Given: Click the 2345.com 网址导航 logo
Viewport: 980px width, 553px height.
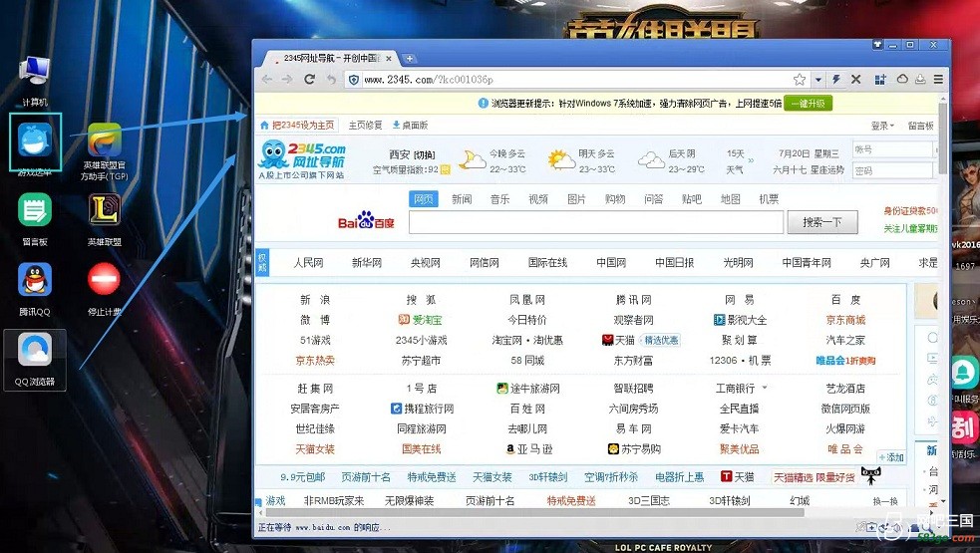Looking at the screenshot, I should click(302, 160).
